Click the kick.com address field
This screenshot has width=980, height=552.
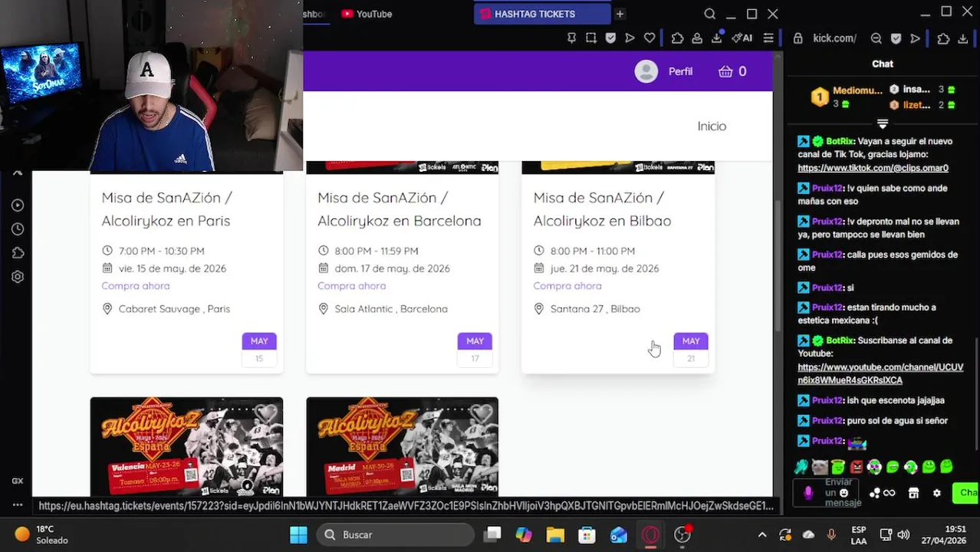tap(834, 38)
